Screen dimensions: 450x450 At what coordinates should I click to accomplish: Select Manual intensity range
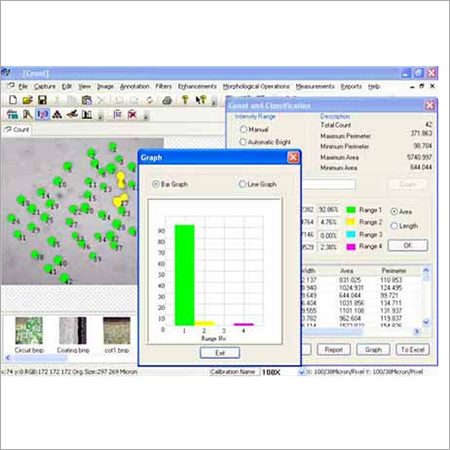pyautogui.click(x=243, y=129)
